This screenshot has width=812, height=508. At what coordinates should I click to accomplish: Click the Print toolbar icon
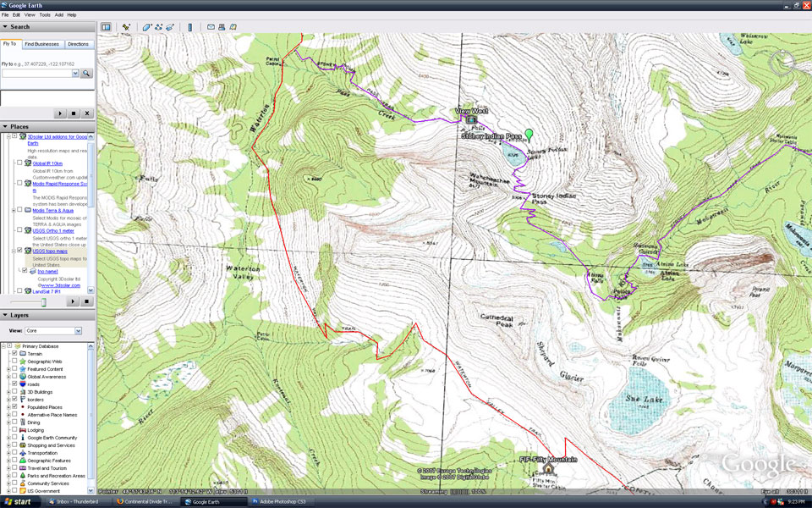pyautogui.click(x=222, y=27)
